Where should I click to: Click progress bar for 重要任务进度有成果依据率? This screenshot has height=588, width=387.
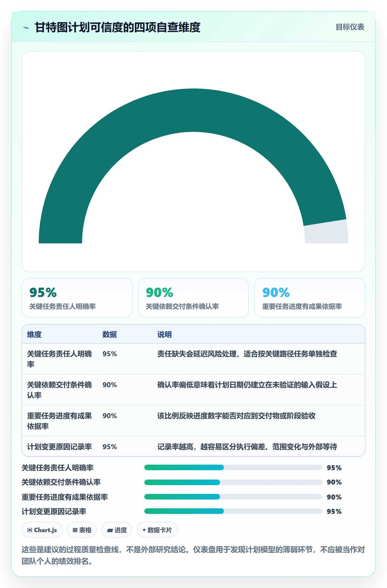coord(233,497)
